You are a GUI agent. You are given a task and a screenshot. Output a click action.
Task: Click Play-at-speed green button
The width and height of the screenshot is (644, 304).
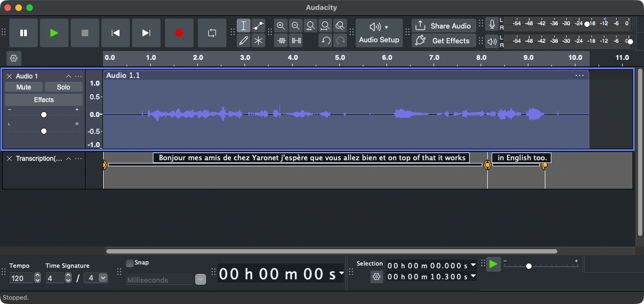(493, 264)
